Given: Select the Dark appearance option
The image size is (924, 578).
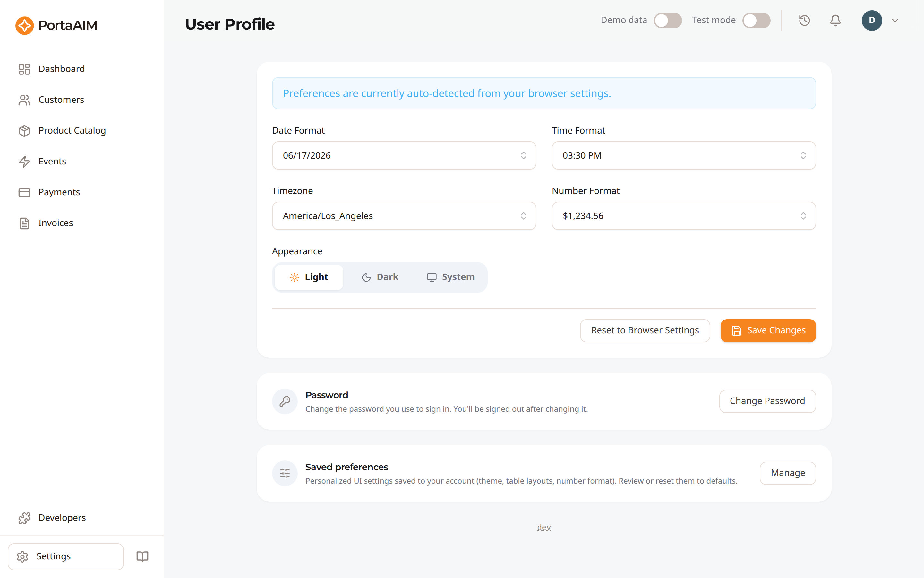Looking at the screenshot, I should (x=380, y=277).
